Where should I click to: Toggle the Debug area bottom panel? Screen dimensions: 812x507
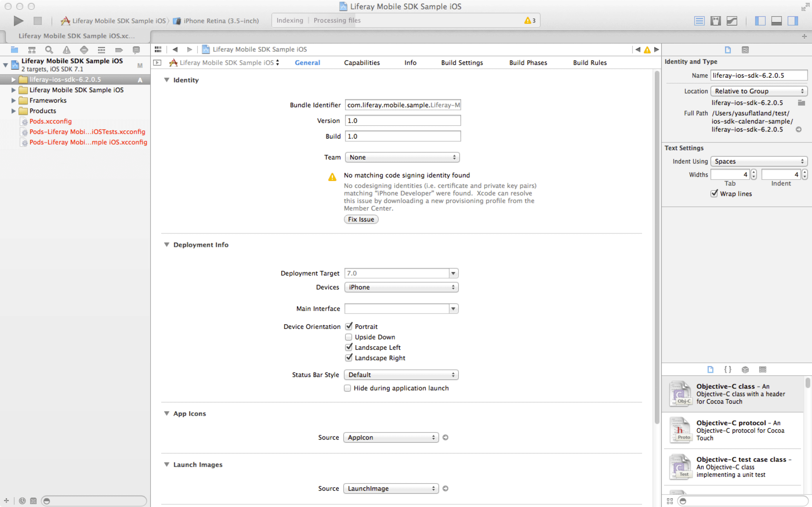click(x=776, y=21)
